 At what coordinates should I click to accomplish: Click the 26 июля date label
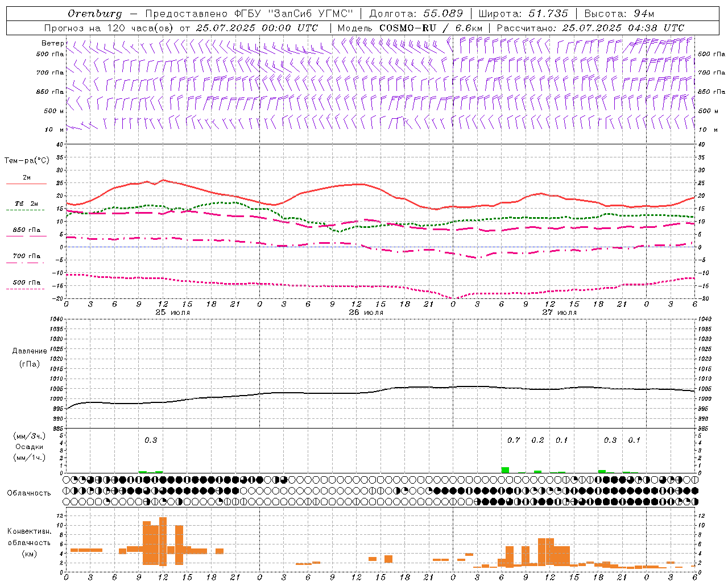pyautogui.click(x=366, y=313)
